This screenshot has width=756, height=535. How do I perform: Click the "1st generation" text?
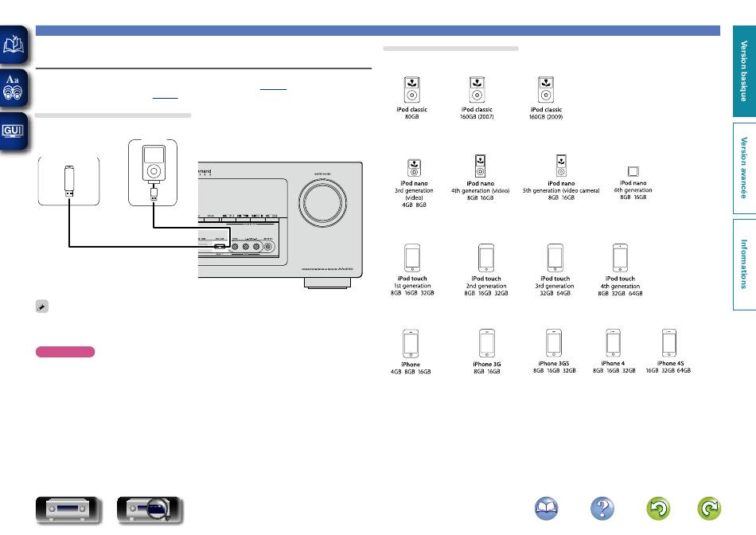click(412, 286)
